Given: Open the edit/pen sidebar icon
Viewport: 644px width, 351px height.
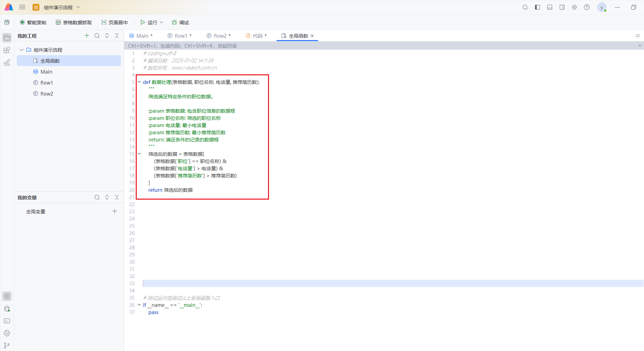Looking at the screenshot, I should tap(7, 62).
